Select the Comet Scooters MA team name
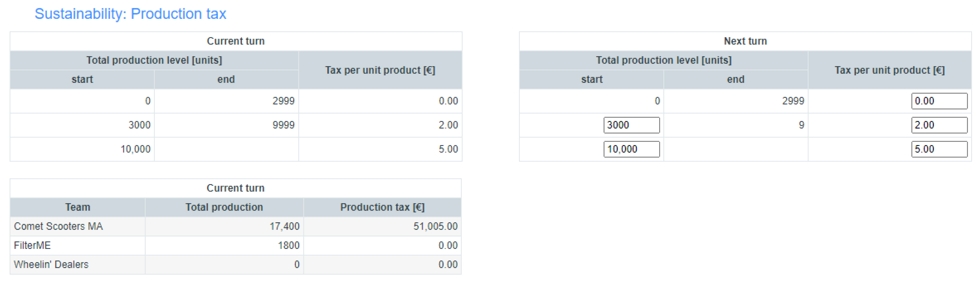This screenshot has width=980, height=285. (x=58, y=226)
